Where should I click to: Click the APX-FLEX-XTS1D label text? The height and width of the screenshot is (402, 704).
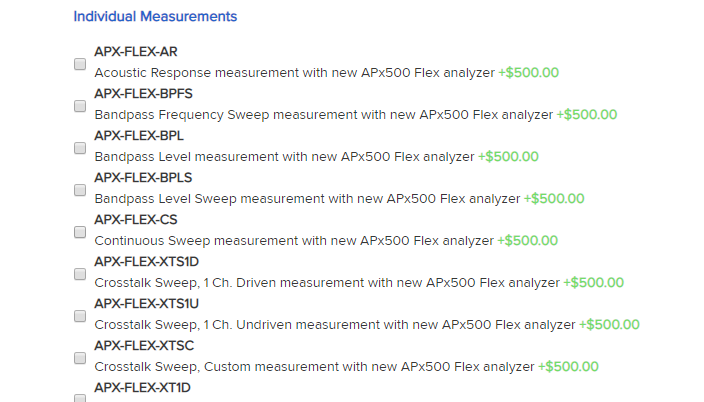[146, 261]
